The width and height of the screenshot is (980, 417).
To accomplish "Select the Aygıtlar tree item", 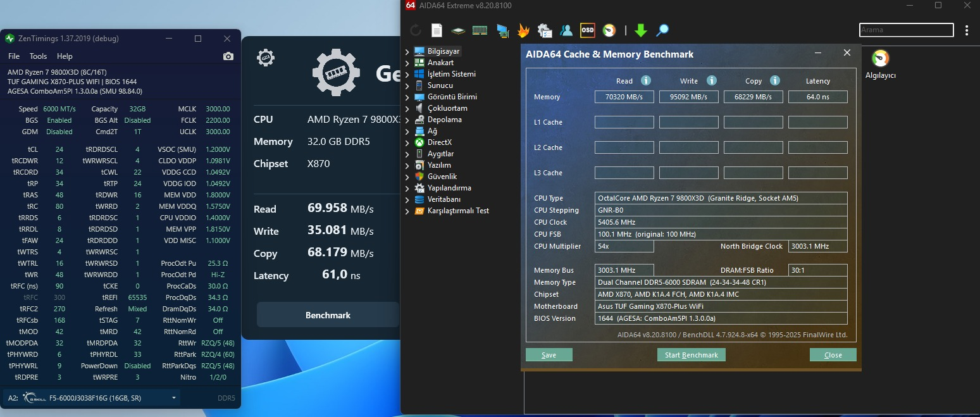I will point(440,154).
